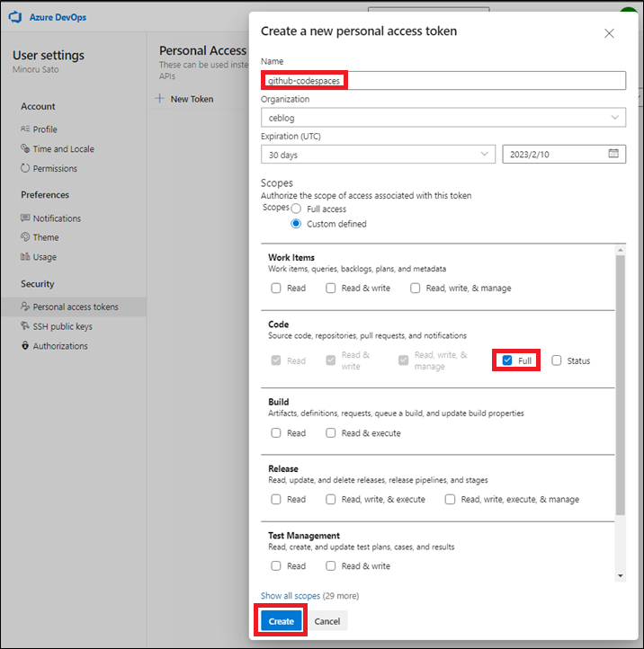The image size is (644, 649).
Task: Click the Notifications icon
Action: pos(25,218)
